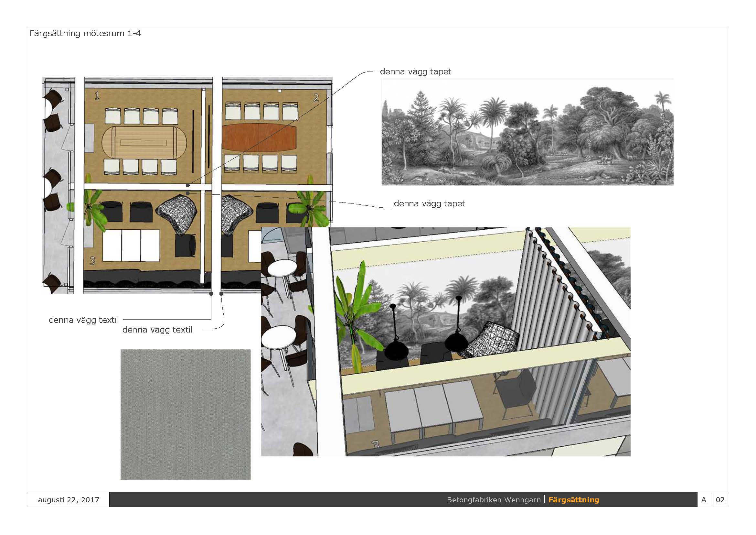Click room number 1 on the floor plan
756x535 pixels.
97,96
